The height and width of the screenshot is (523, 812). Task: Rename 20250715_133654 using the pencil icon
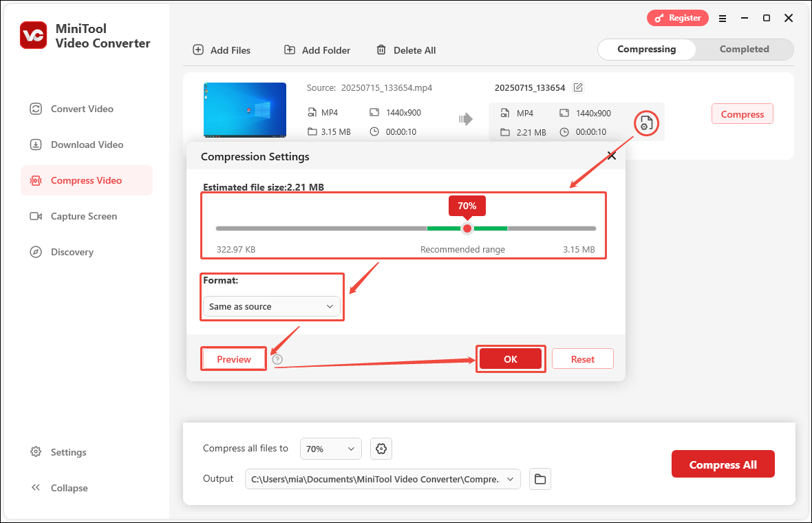[x=577, y=88]
